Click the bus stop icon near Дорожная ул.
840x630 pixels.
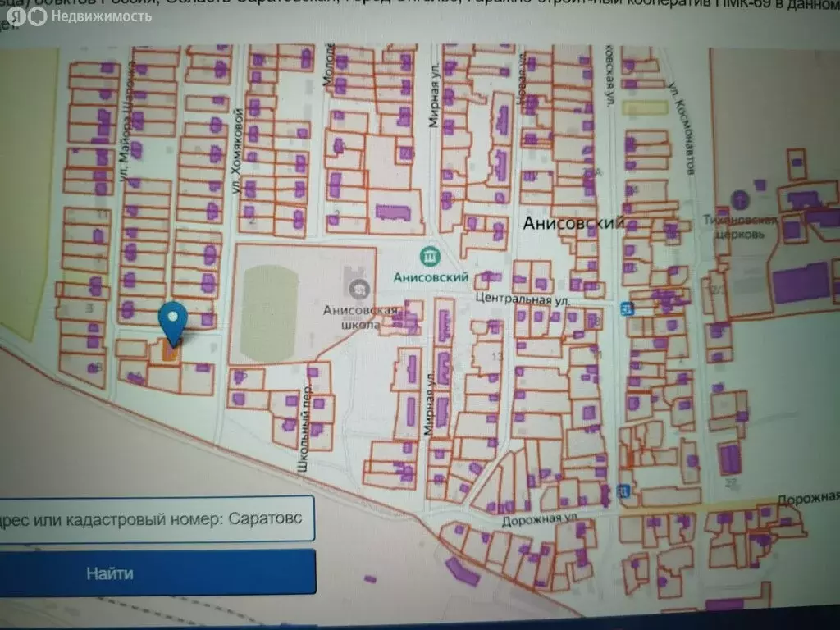pos(623,491)
